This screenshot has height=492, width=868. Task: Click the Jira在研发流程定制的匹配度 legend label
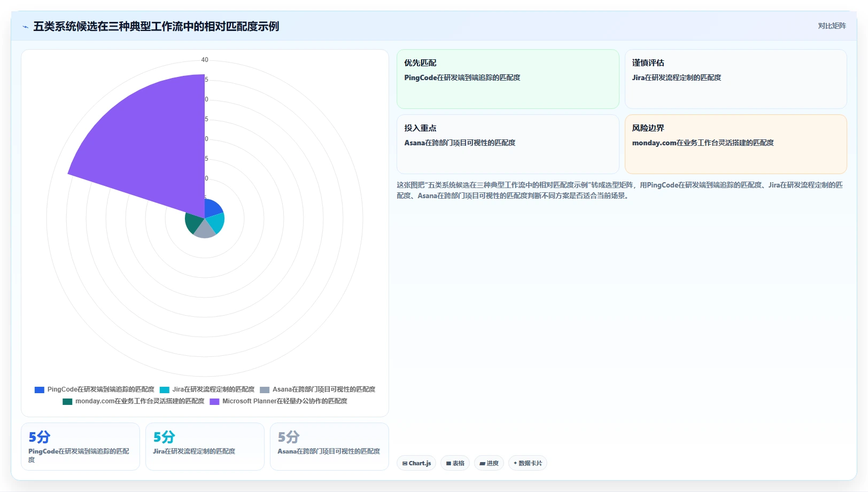tap(213, 389)
